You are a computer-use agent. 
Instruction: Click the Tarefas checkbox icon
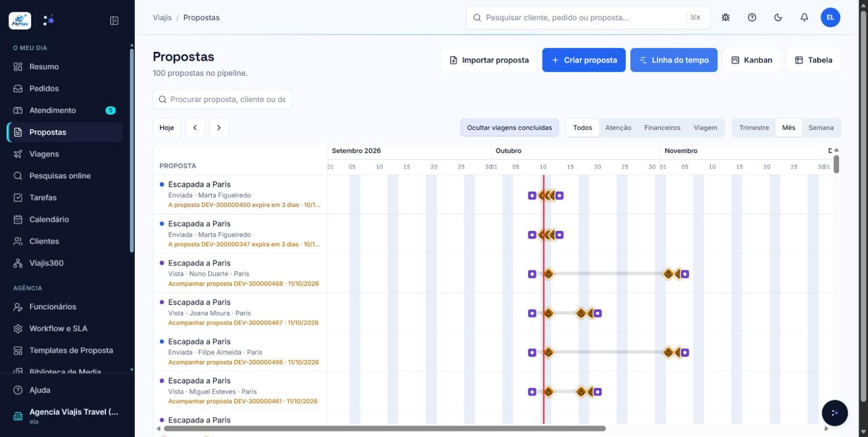pyautogui.click(x=18, y=197)
